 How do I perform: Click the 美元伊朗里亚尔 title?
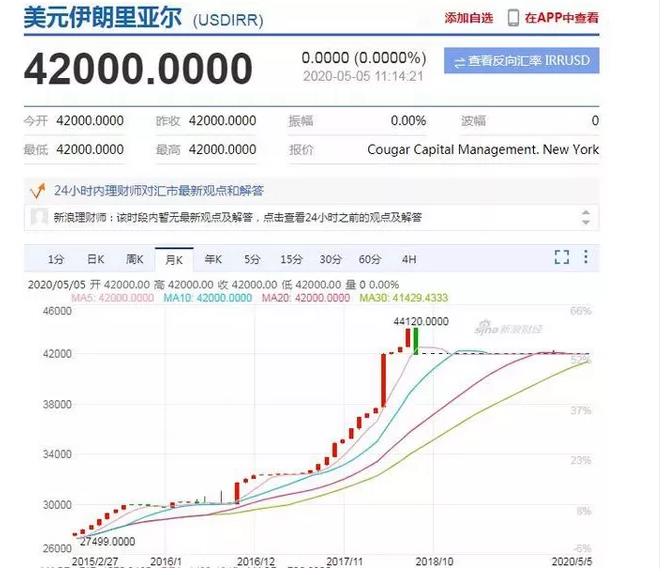point(103,18)
